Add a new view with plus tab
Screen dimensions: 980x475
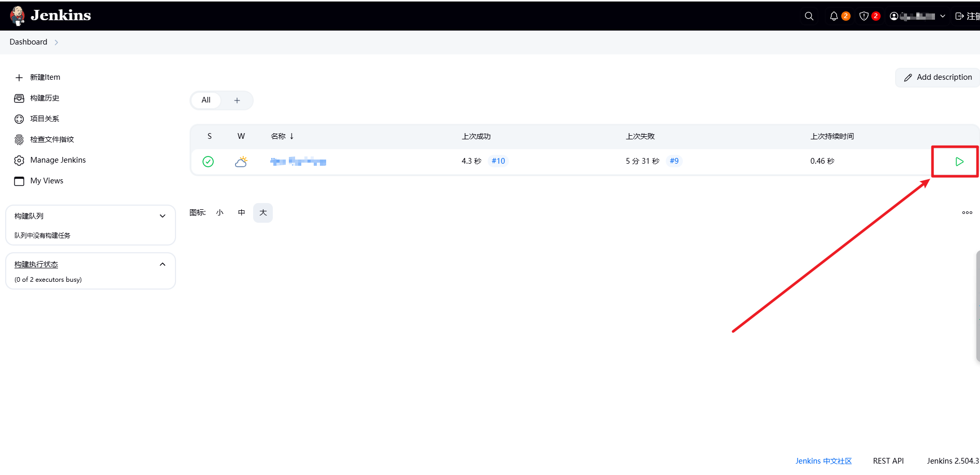(x=237, y=100)
